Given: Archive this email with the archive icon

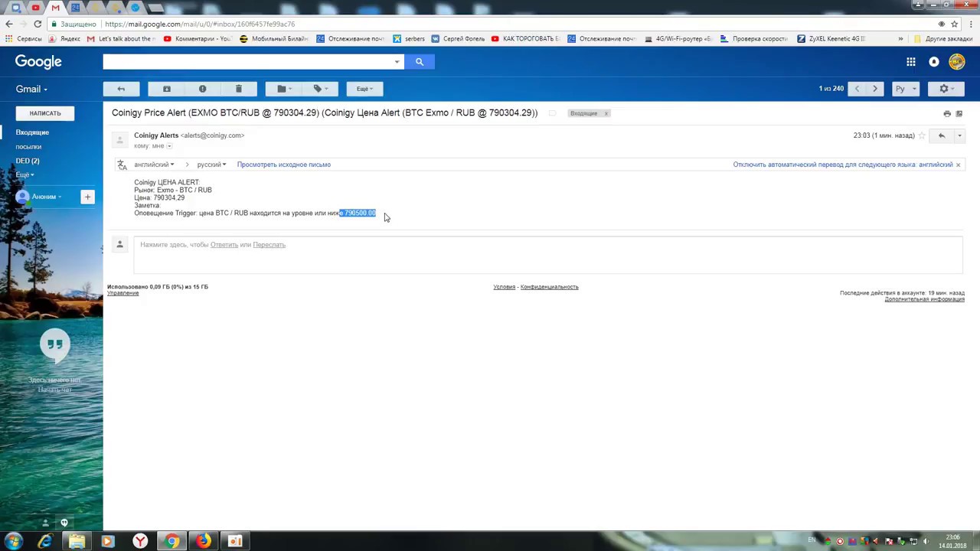Looking at the screenshot, I should pyautogui.click(x=166, y=89).
